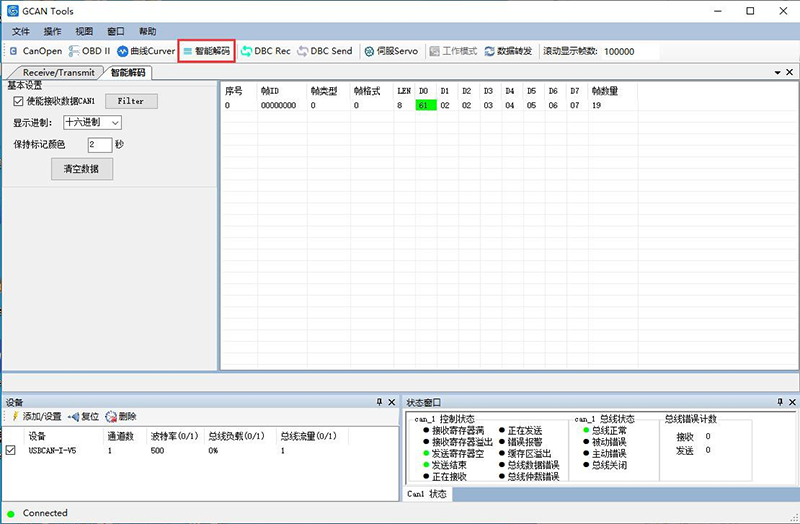This screenshot has height=524, width=800.
Task: Click the 数据转发 toolbar icon
Action: 509,51
